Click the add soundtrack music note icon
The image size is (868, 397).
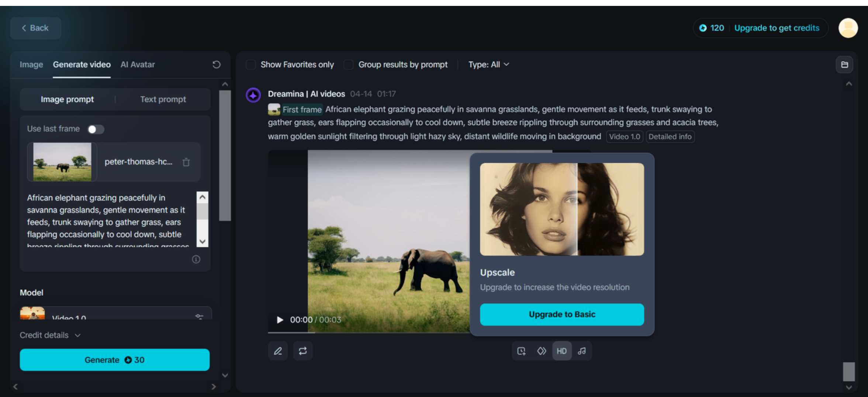click(x=582, y=351)
